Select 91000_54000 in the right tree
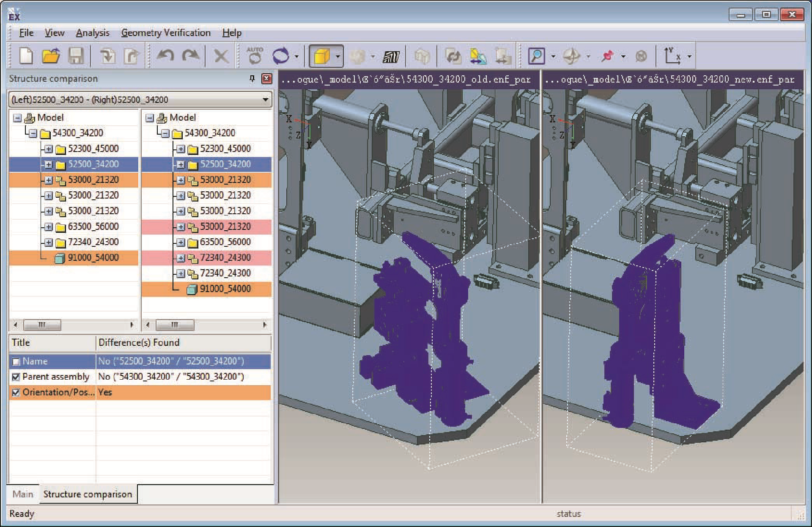Screen dimensions: 812x527 [x=225, y=289]
